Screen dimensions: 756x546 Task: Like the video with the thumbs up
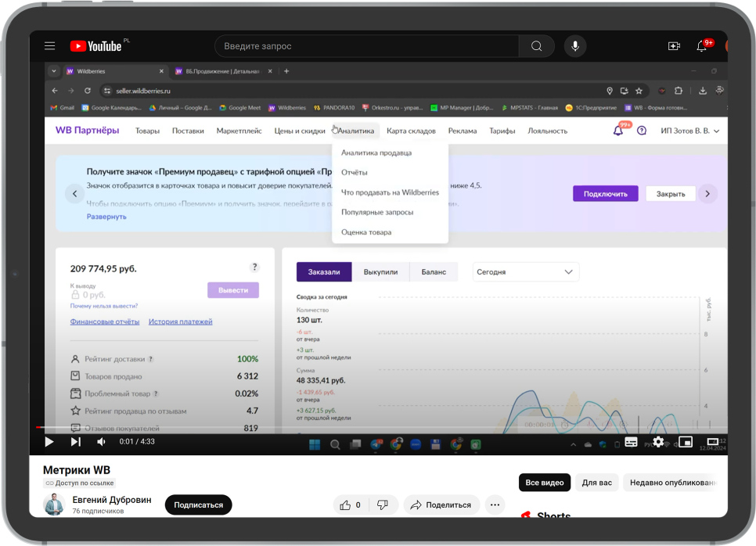(x=346, y=505)
